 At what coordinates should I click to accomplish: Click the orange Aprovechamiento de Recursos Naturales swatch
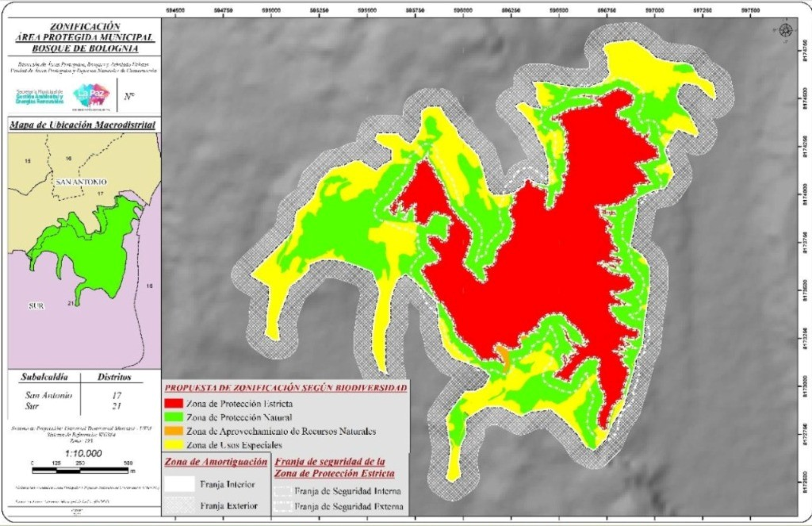174,431
